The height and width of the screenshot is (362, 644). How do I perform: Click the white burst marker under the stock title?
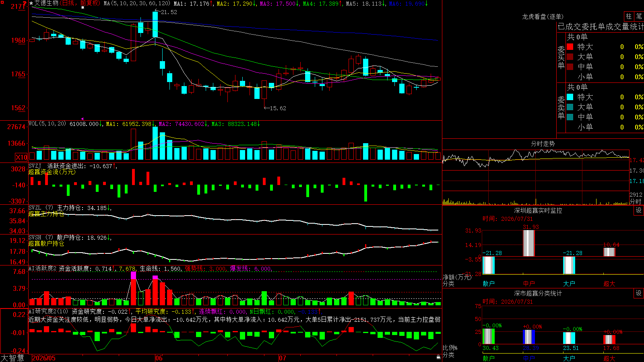83,8
